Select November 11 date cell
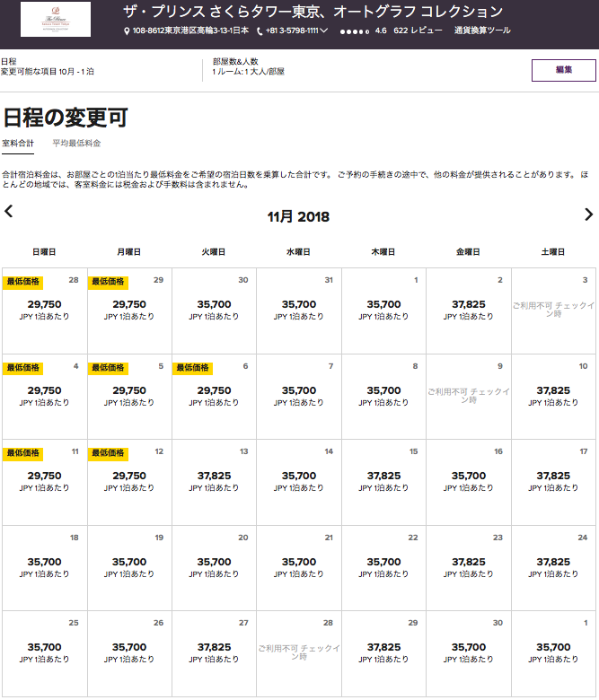The image size is (599, 700). (45, 482)
